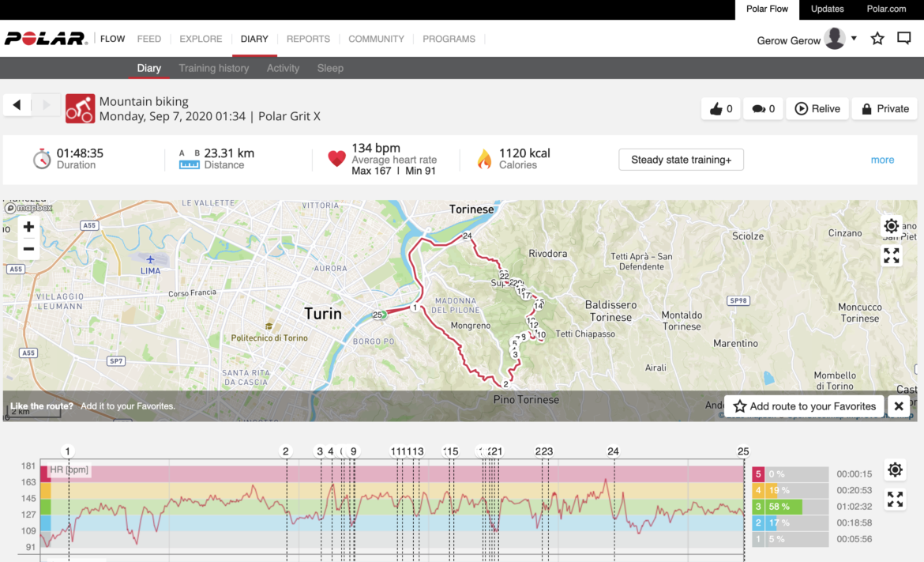Open the user account dropdown arrow
The image size is (924, 562).
[x=854, y=39]
